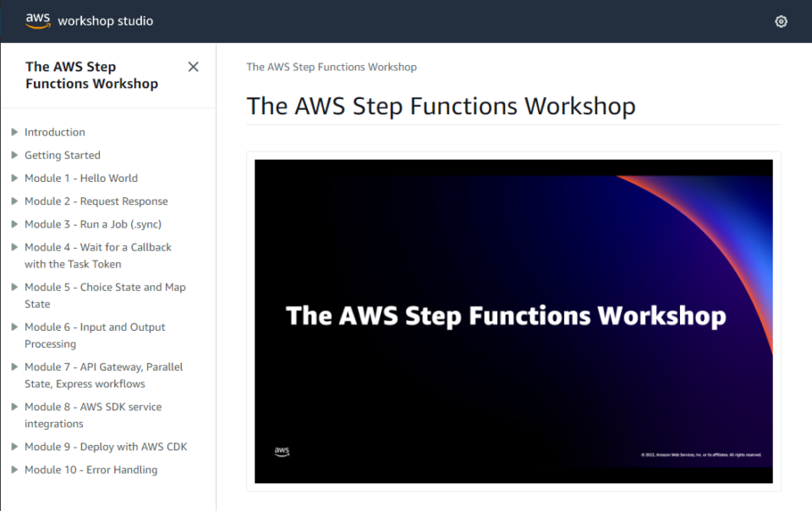Expand Module 5 - Choice State arrow
The width and height of the screenshot is (812, 511).
[14, 287]
